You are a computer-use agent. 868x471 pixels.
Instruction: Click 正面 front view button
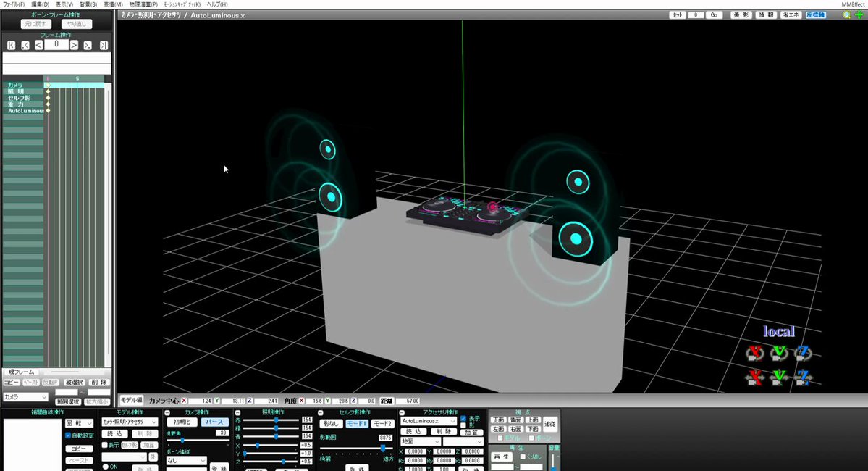[x=498, y=420]
